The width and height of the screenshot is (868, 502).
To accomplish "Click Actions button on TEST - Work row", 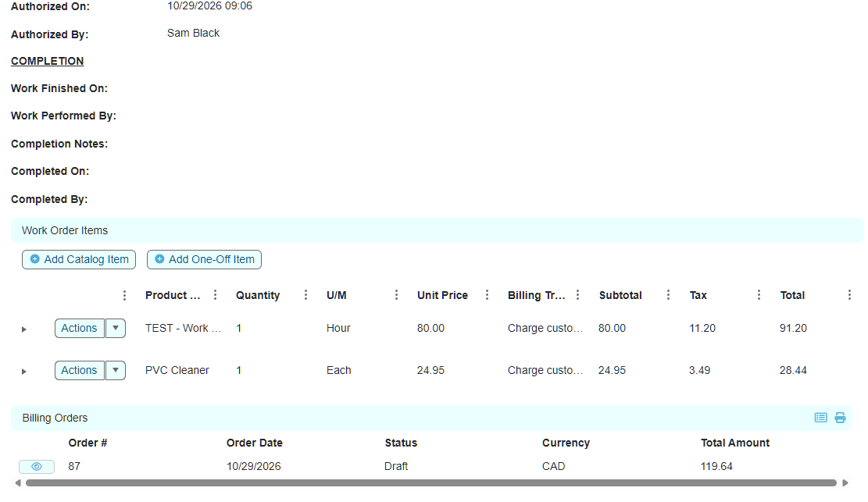I will (x=79, y=328).
